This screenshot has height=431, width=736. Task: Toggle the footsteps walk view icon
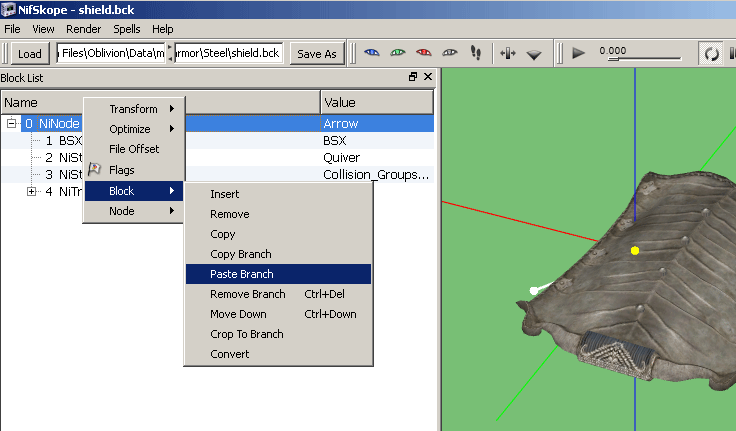[x=475, y=53]
